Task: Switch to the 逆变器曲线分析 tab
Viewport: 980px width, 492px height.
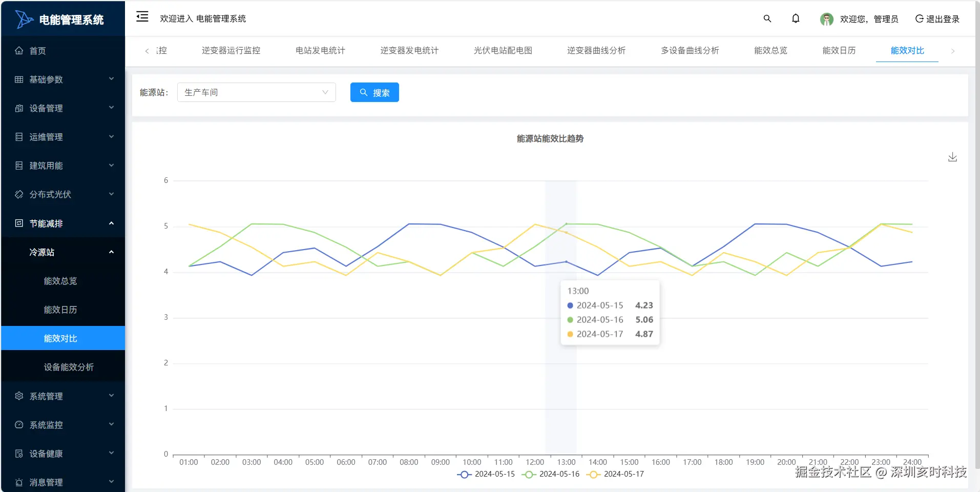Action: click(x=596, y=50)
